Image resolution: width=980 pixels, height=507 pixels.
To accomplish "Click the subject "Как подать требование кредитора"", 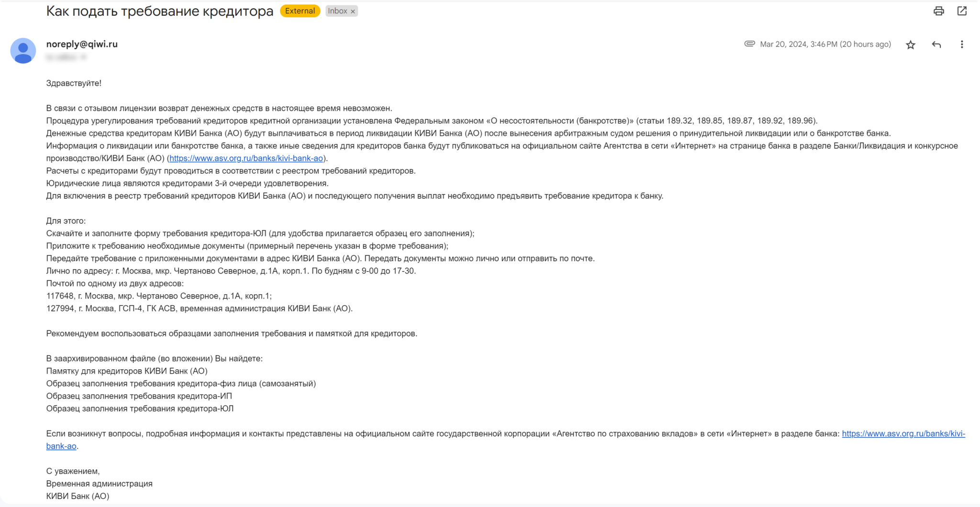I will click(159, 11).
